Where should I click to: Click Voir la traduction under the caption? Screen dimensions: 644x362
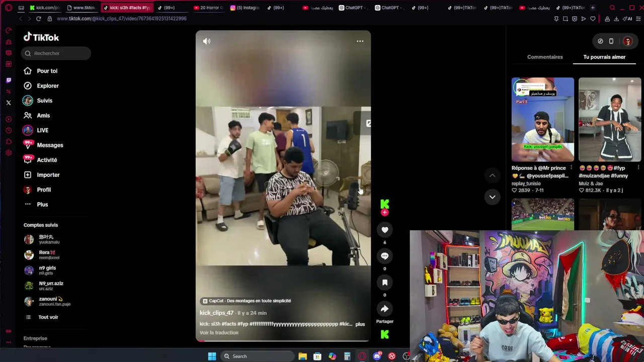(219, 333)
